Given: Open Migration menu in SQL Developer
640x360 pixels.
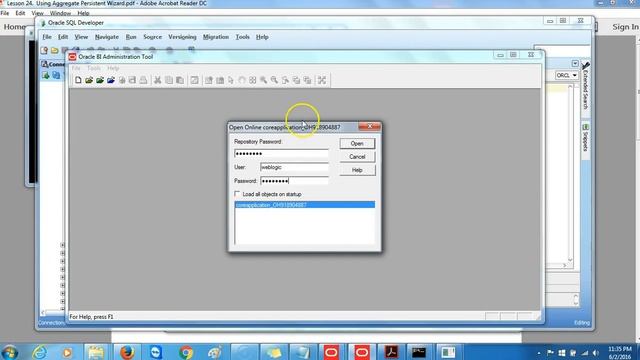Looking at the screenshot, I should click(216, 37).
